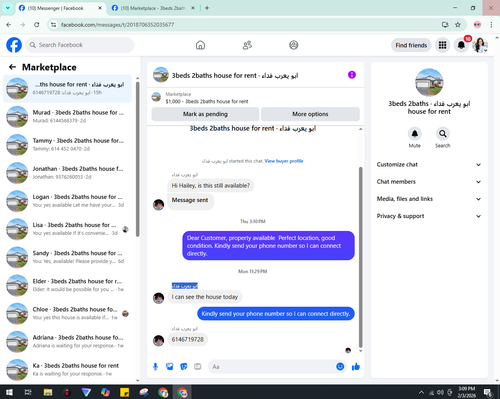Screen dimensions: 500x399
Task: Open Windows Start menu
Action: click(9, 392)
